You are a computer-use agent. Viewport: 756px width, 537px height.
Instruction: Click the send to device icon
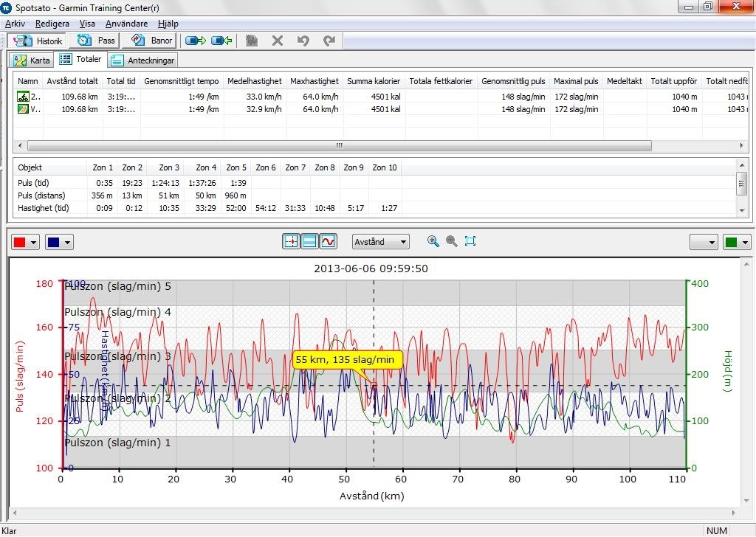tap(196, 41)
